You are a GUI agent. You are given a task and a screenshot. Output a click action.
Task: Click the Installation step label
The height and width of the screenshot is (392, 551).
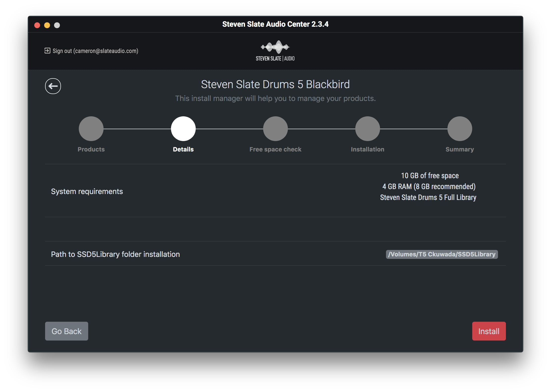pyautogui.click(x=368, y=149)
